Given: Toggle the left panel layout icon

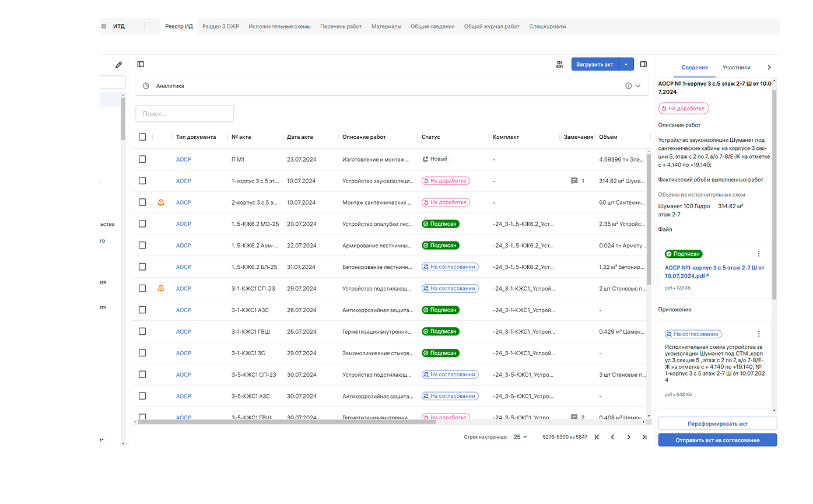Looking at the screenshot, I should click(141, 65).
